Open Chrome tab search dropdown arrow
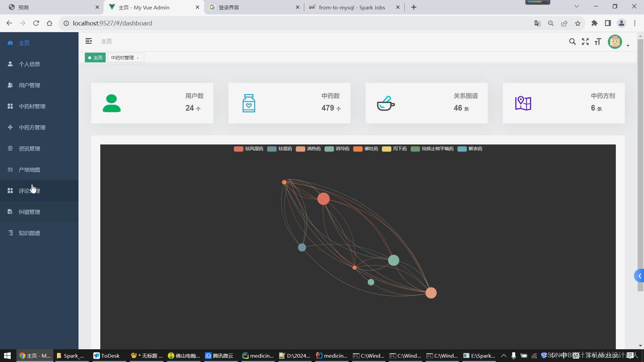Viewport: 644px width, 362px height. point(577,6)
